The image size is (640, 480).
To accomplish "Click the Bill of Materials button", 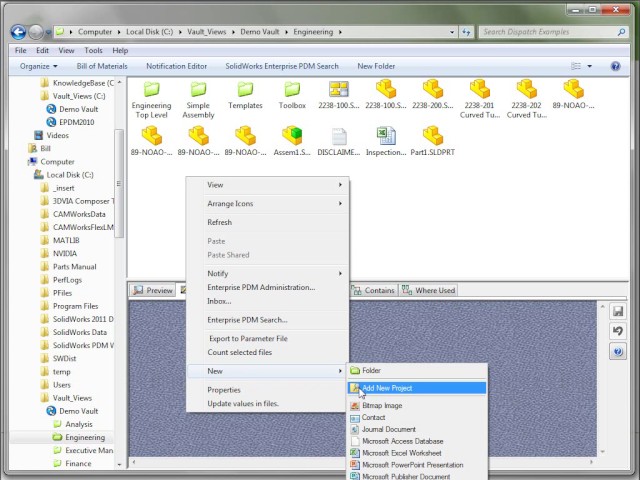I will [x=102, y=66].
